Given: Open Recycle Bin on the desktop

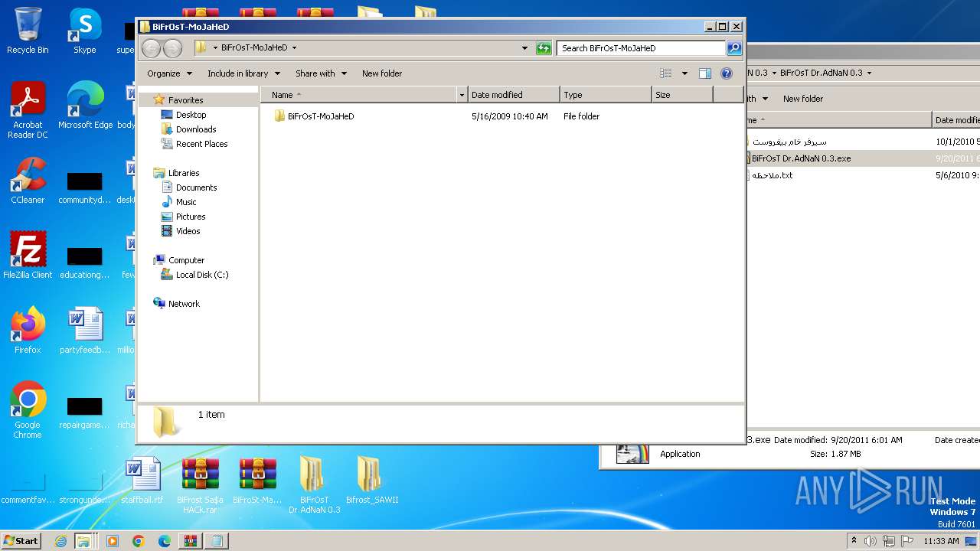Looking at the screenshot, I should click(28, 31).
